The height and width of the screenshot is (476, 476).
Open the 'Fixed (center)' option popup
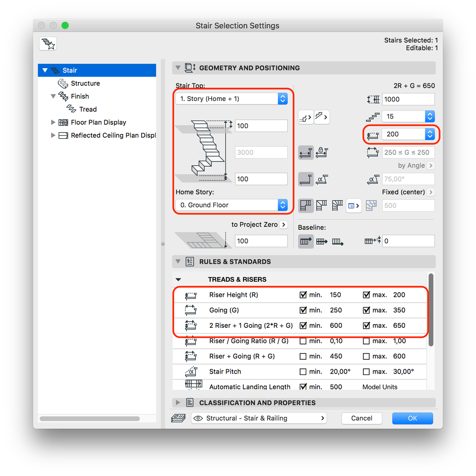point(430,192)
